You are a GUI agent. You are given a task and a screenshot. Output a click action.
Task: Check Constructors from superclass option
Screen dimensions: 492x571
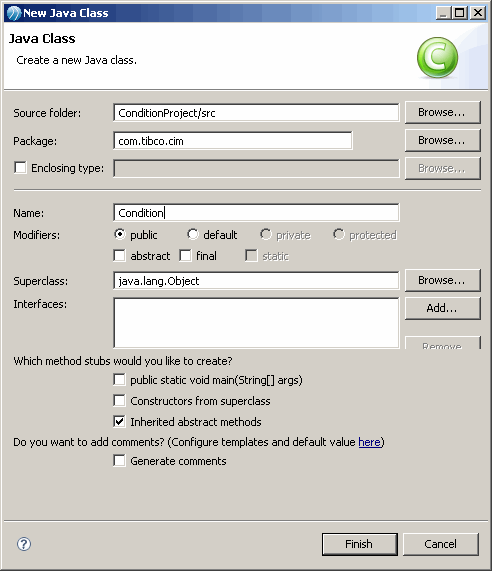(x=119, y=400)
